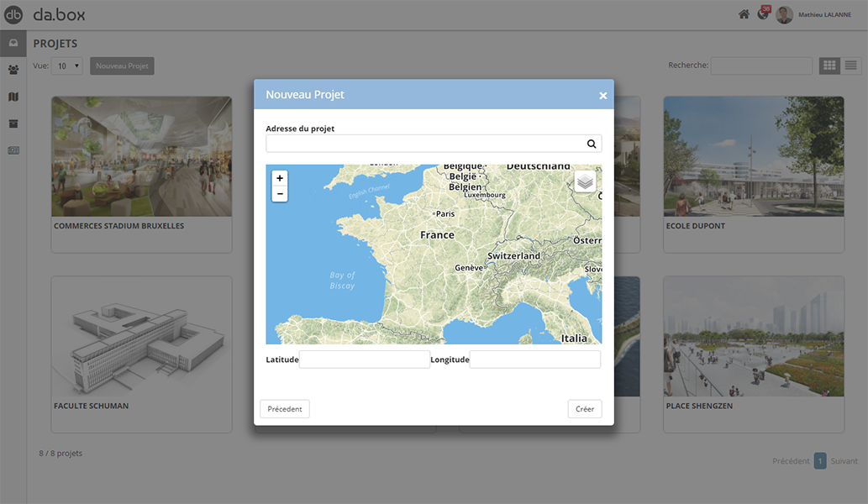Viewport: 868px width, 504px height.
Task: Click COMMERCES STADIUM BRUXELLES title text
Action: pyautogui.click(x=119, y=226)
